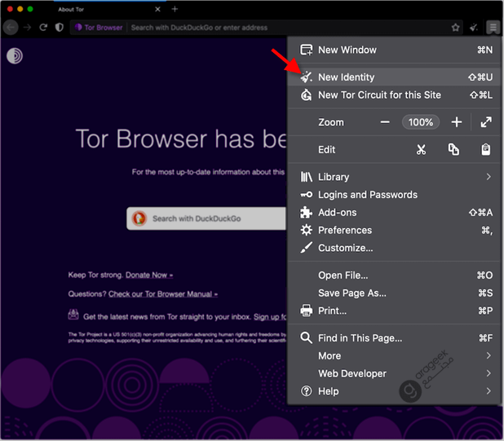Reload the current page
This screenshot has height=441, width=504.
(x=43, y=27)
